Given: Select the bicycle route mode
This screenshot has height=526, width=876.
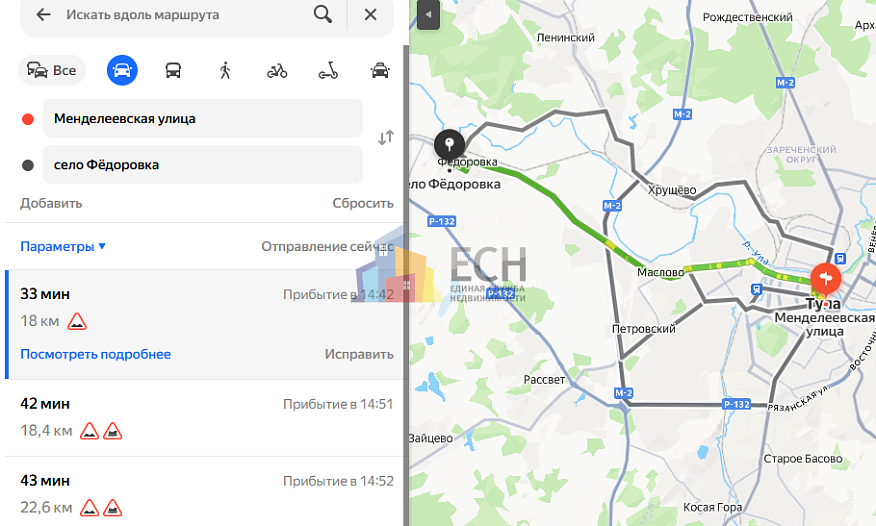Looking at the screenshot, I should [x=277, y=71].
